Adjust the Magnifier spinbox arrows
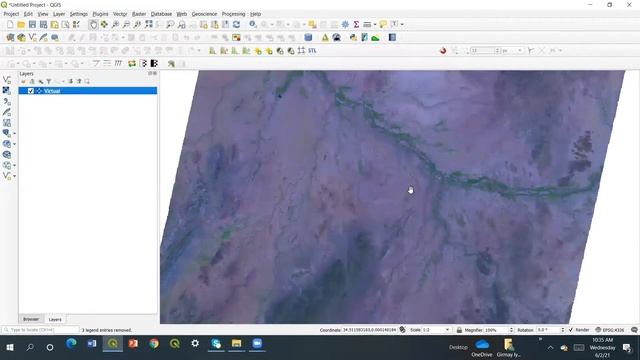This screenshot has height=360, width=640. click(x=511, y=330)
